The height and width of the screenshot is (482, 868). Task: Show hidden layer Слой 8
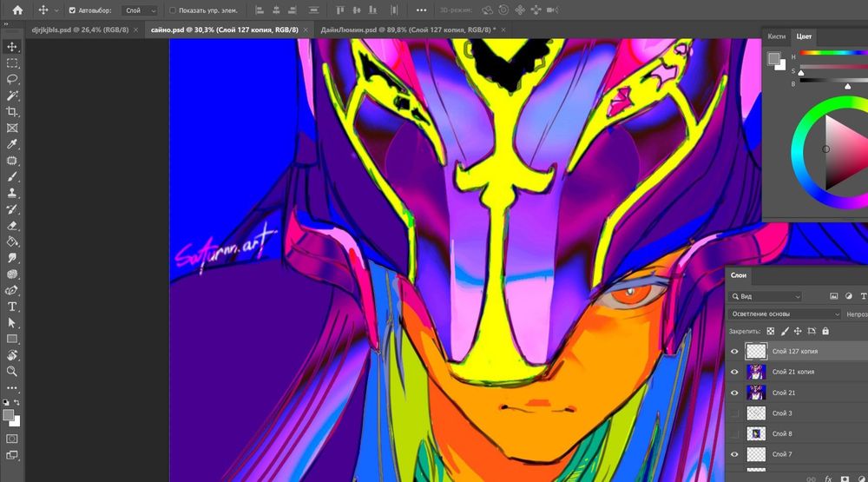tap(734, 434)
